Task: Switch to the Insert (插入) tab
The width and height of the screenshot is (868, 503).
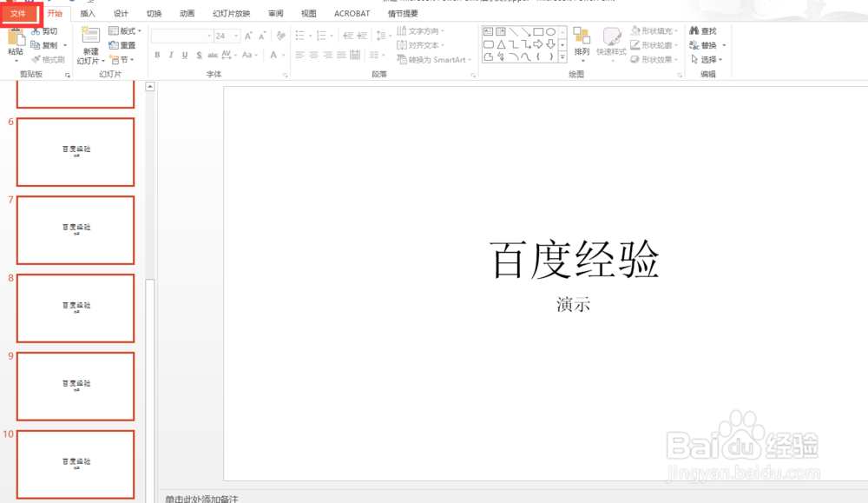Action: (x=88, y=13)
